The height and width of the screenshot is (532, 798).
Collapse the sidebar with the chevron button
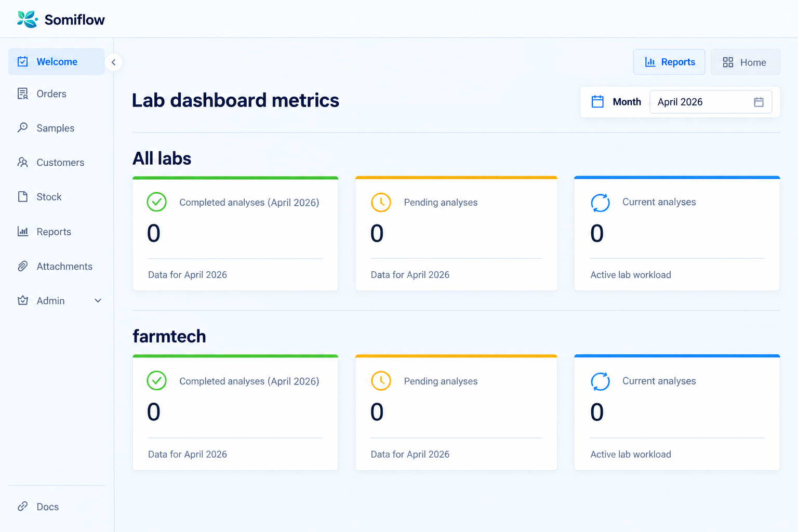point(113,62)
